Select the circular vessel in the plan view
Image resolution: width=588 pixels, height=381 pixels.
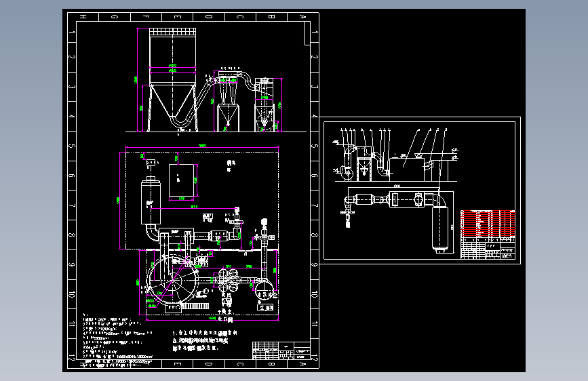(x=173, y=279)
